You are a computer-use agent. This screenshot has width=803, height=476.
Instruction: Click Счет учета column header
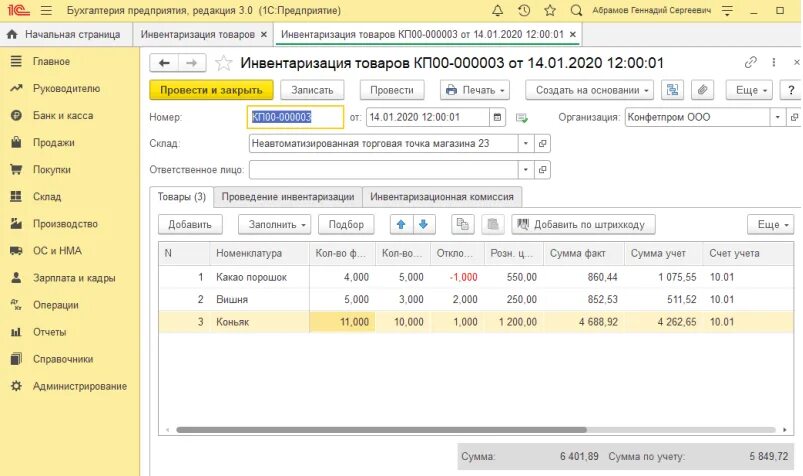[748, 253]
